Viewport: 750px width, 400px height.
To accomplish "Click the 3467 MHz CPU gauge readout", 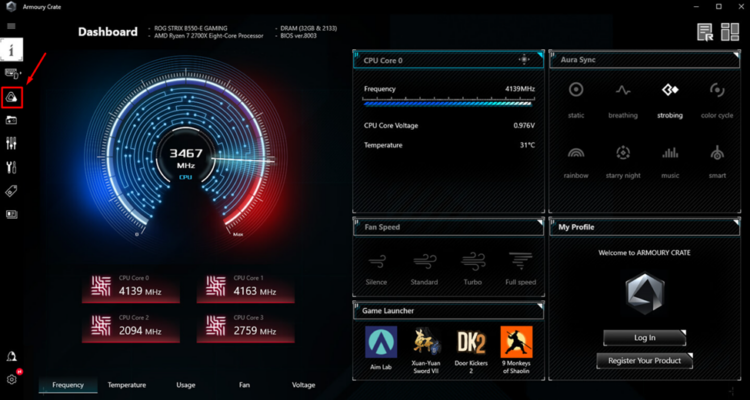I will coord(186,158).
